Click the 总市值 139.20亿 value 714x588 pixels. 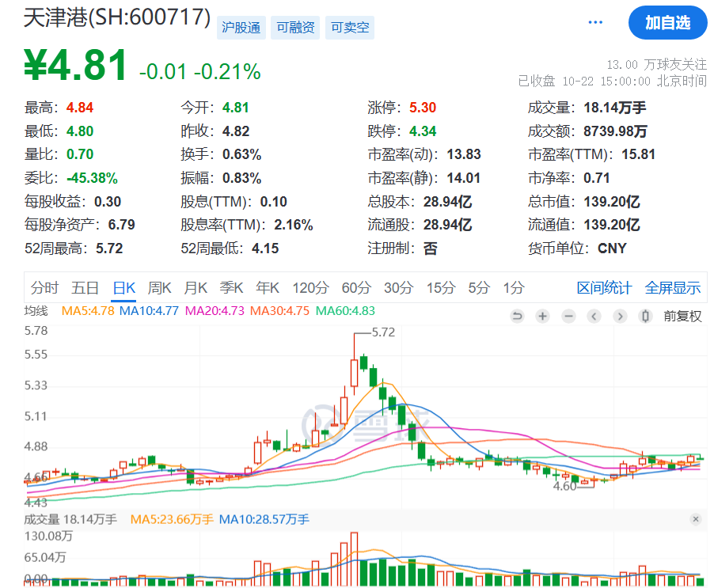coord(612,201)
